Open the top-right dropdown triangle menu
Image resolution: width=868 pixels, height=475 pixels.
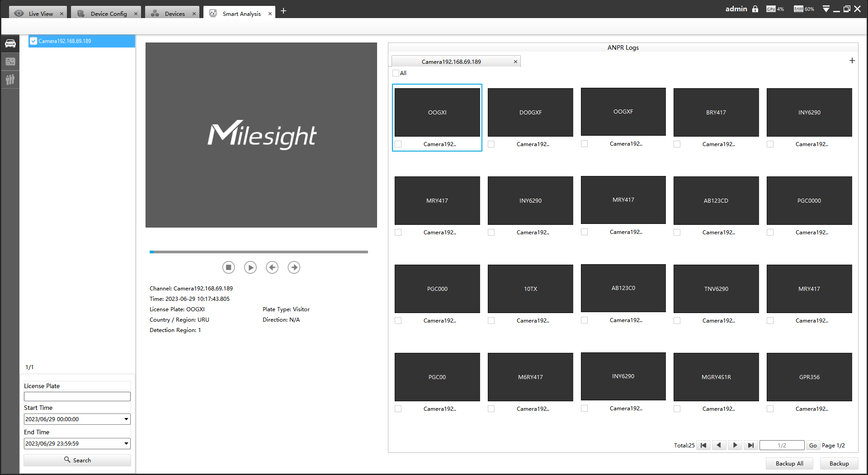(826, 9)
